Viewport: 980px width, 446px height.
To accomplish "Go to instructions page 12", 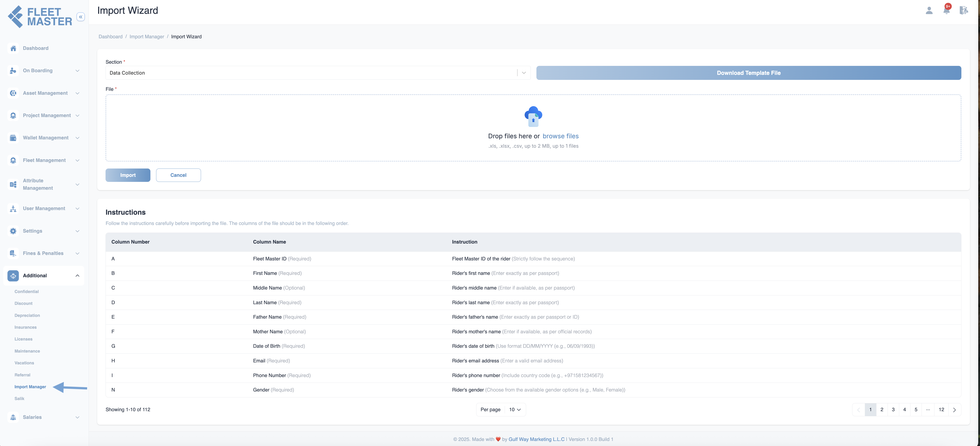I will coord(942,409).
